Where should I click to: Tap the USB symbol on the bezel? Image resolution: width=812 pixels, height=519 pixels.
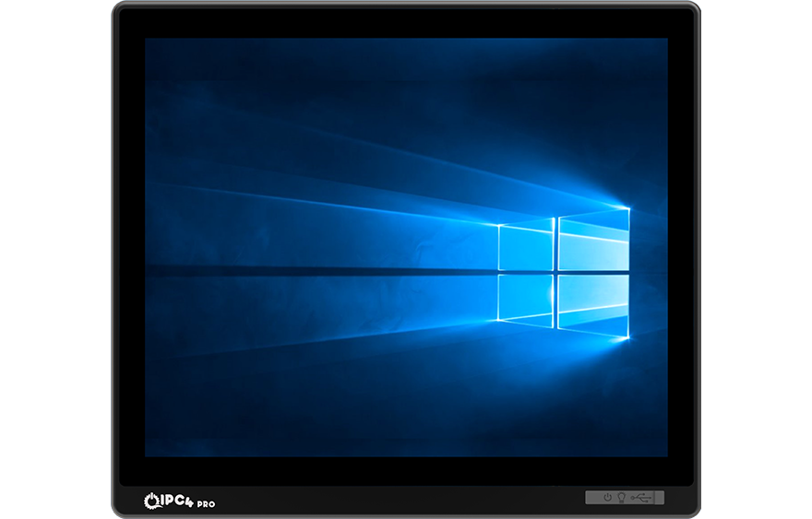tap(640, 498)
